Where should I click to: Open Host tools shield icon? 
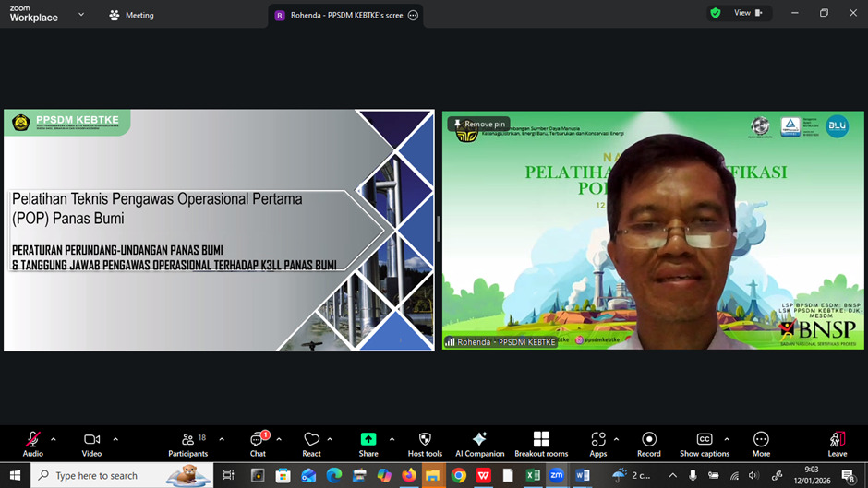425,440
